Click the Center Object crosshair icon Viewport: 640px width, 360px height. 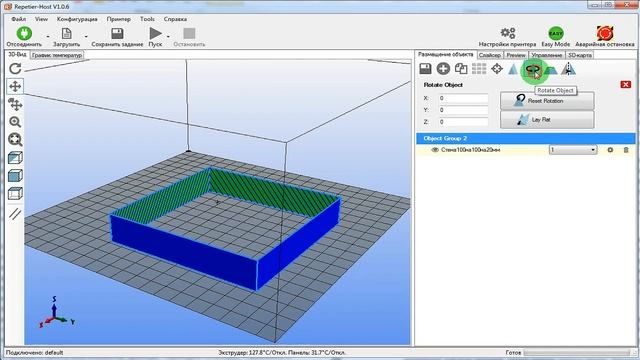point(497,69)
